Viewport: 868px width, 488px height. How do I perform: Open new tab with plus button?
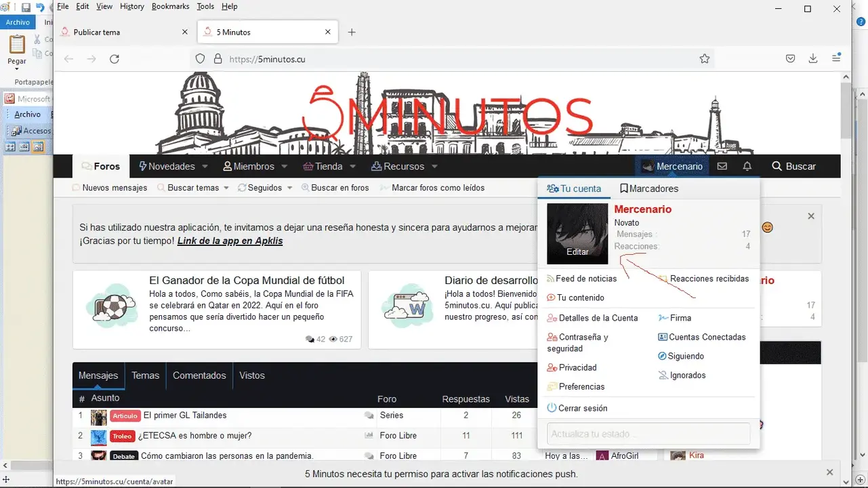352,32
